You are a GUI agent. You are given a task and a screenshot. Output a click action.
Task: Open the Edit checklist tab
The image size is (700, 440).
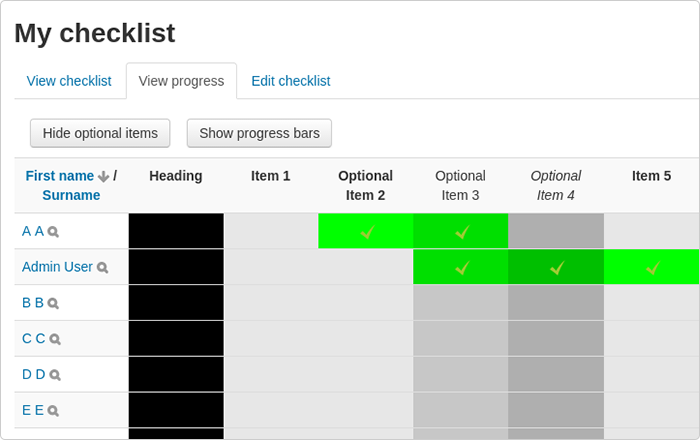(291, 81)
